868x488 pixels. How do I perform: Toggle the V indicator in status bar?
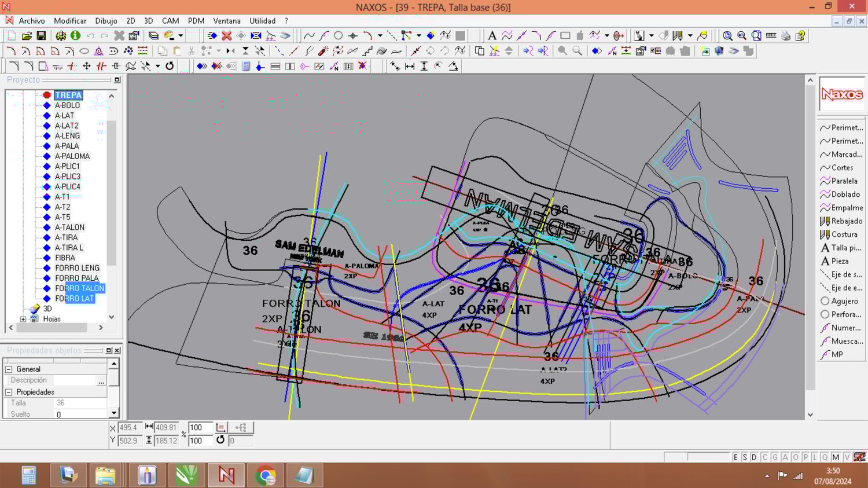point(847,457)
